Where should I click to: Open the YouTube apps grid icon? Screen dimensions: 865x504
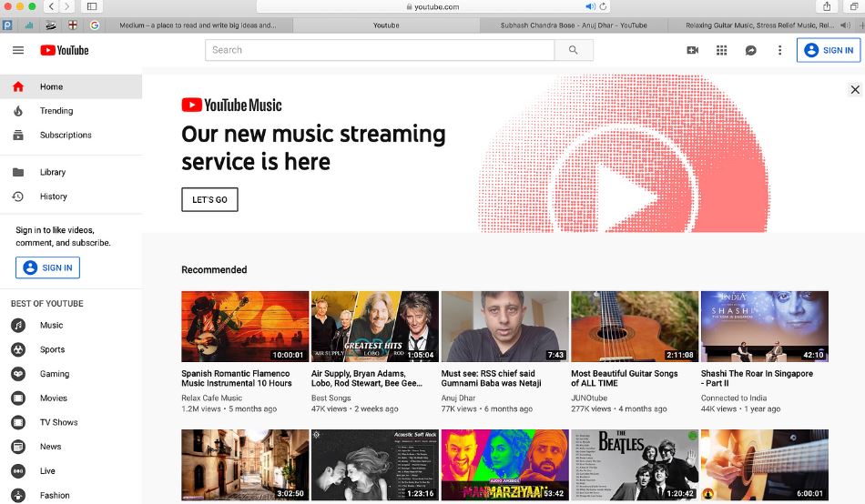coord(721,50)
